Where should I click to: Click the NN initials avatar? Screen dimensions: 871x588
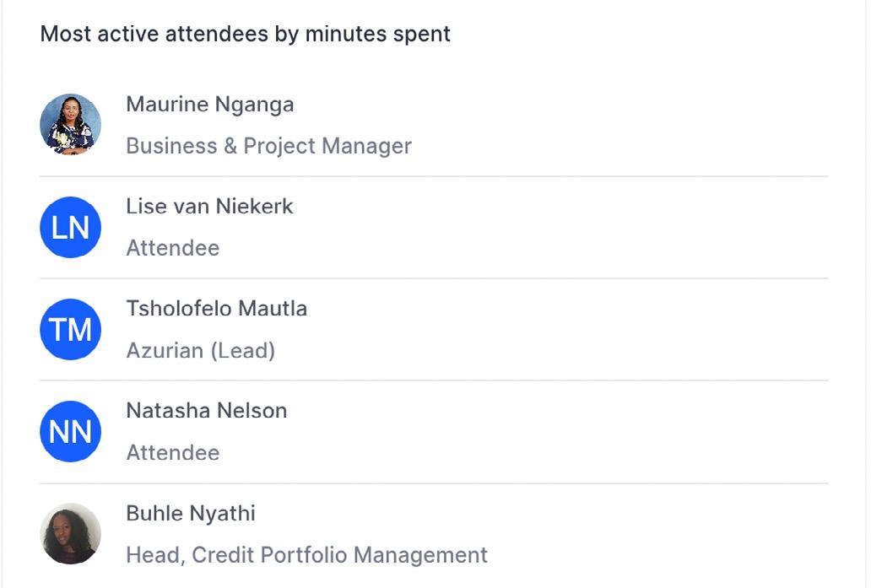point(70,431)
